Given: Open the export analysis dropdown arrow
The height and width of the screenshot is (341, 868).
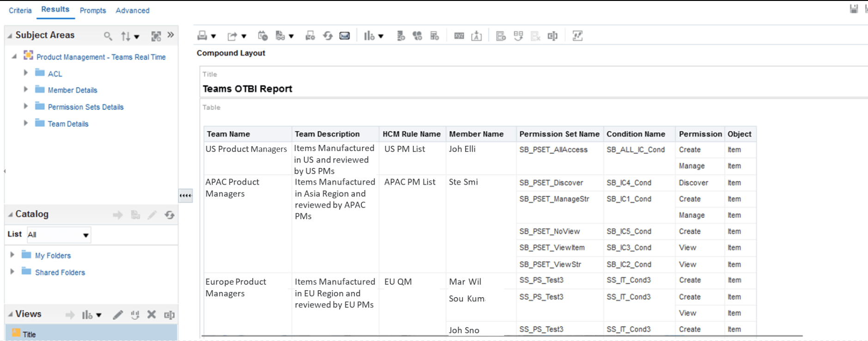Looking at the screenshot, I should tap(244, 36).
